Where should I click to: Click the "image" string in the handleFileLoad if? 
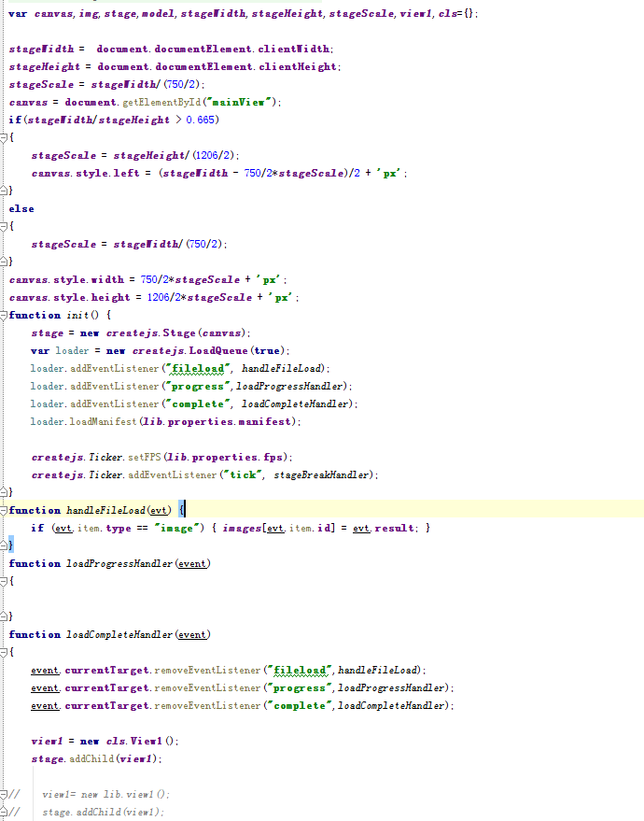pyautogui.click(x=169, y=528)
